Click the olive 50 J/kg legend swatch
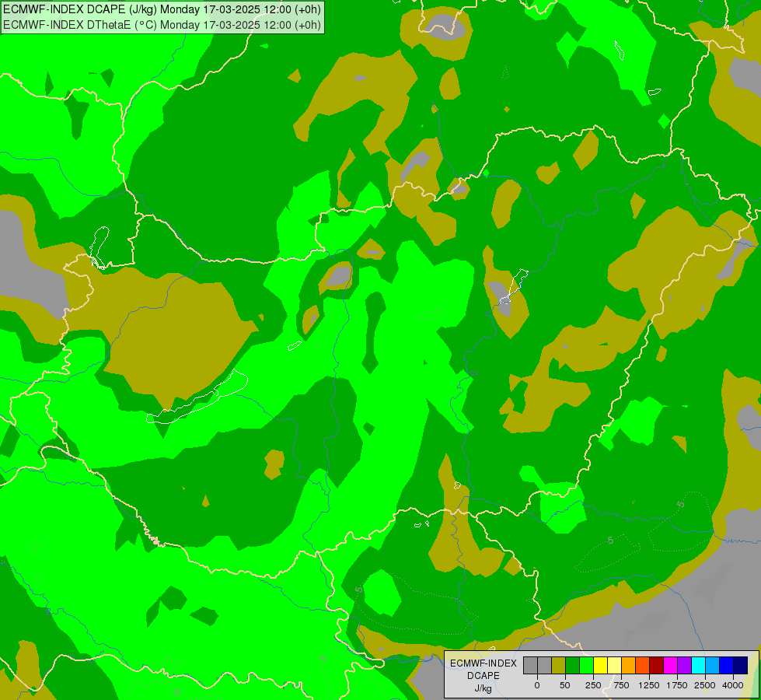The image size is (761, 700). 558,666
